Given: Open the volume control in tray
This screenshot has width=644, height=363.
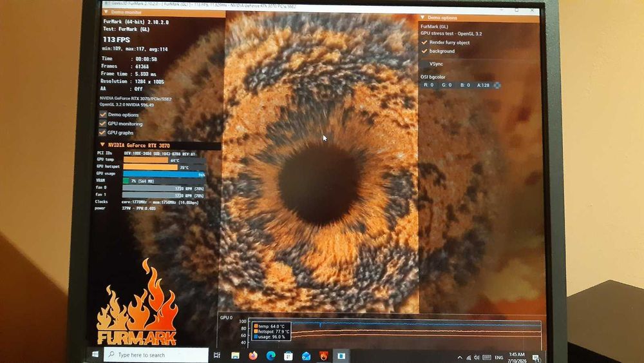Looking at the screenshot, I should (x=477, y=358).
